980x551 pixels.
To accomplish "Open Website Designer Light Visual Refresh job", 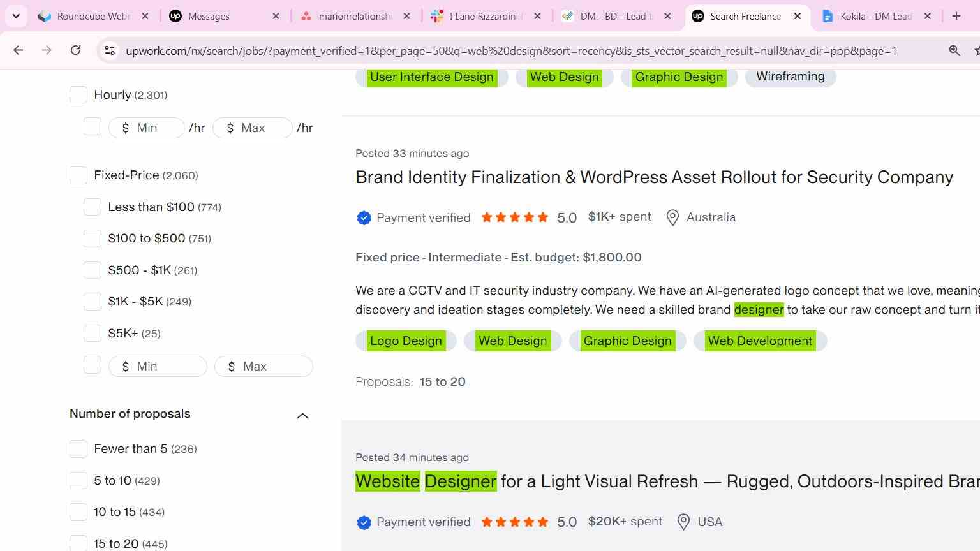I will pos(667,481).
